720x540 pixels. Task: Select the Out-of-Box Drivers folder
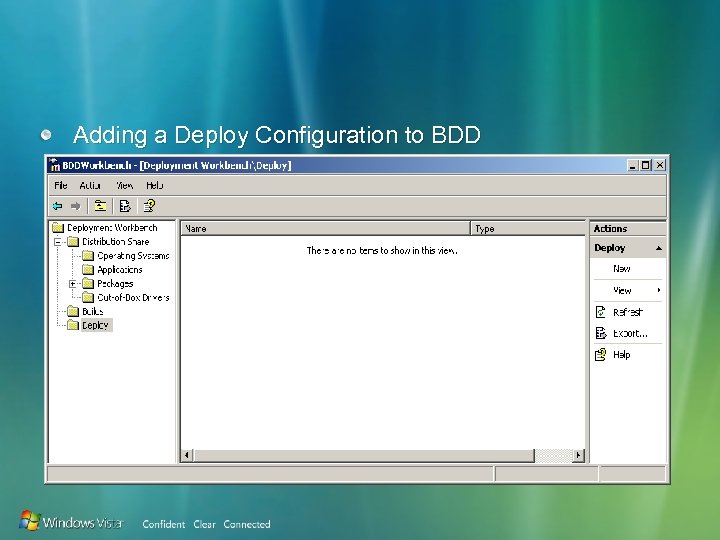tap(133, 298)
